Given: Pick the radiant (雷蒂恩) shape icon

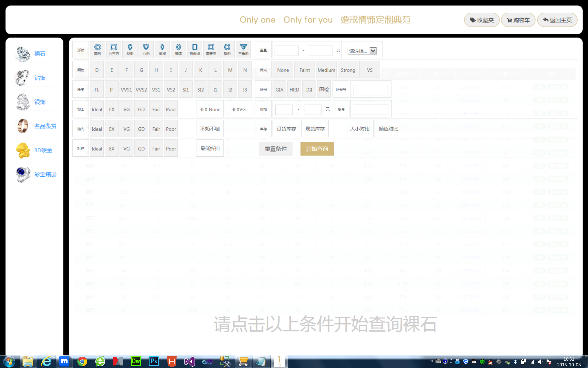Looking at the screenshot, I should [x=211, y=50].
